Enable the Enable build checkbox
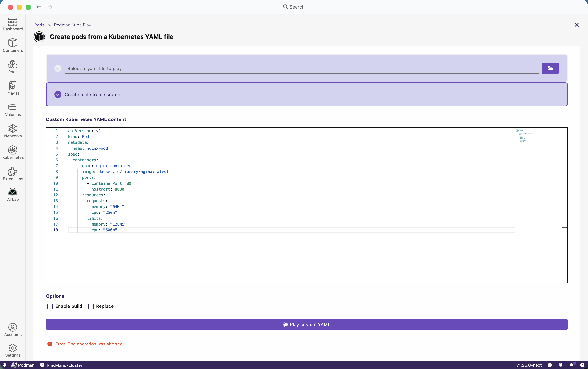This screenshot has width=588, height=369. [x=50, y=306]
